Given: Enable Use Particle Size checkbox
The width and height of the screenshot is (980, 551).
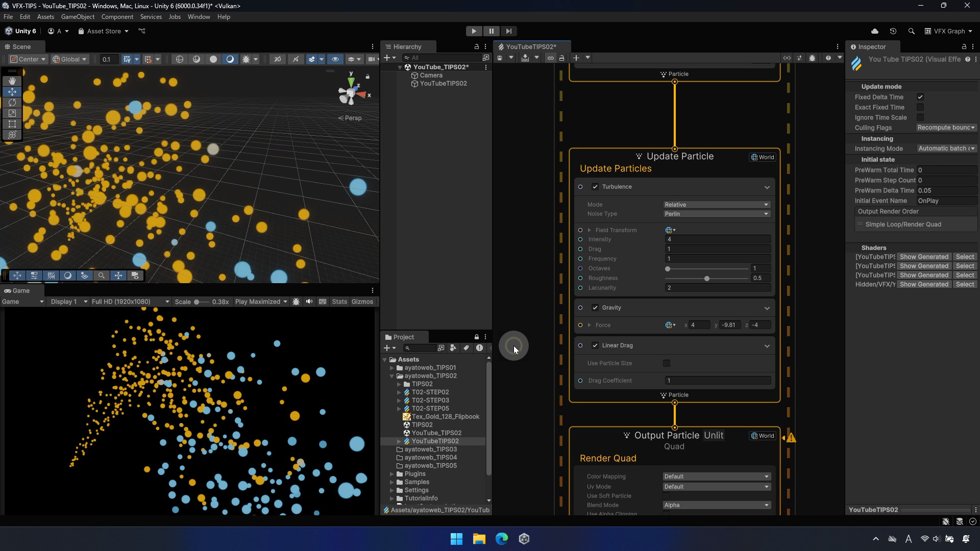Looking at the screenshot, I should [667, 363].
